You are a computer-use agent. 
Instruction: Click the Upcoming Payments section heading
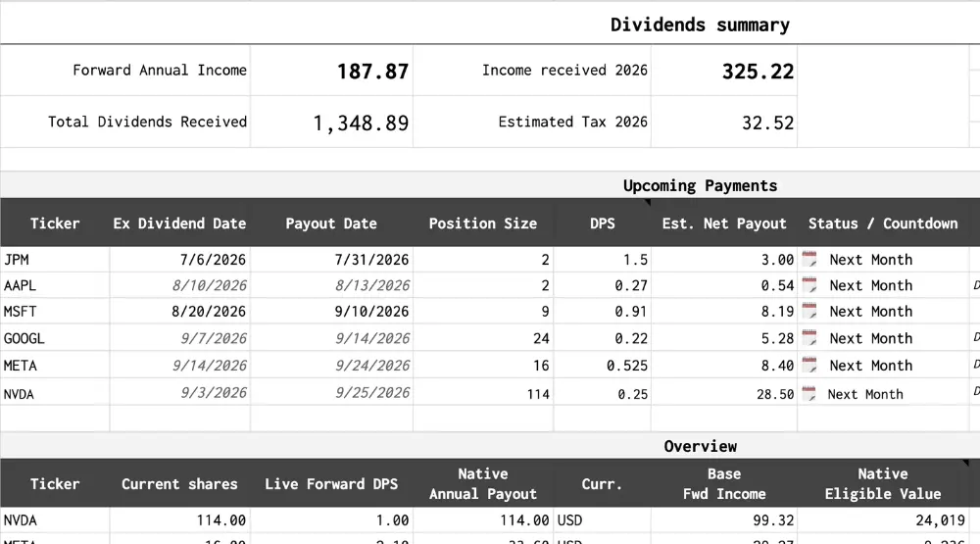tap(700, 185)
